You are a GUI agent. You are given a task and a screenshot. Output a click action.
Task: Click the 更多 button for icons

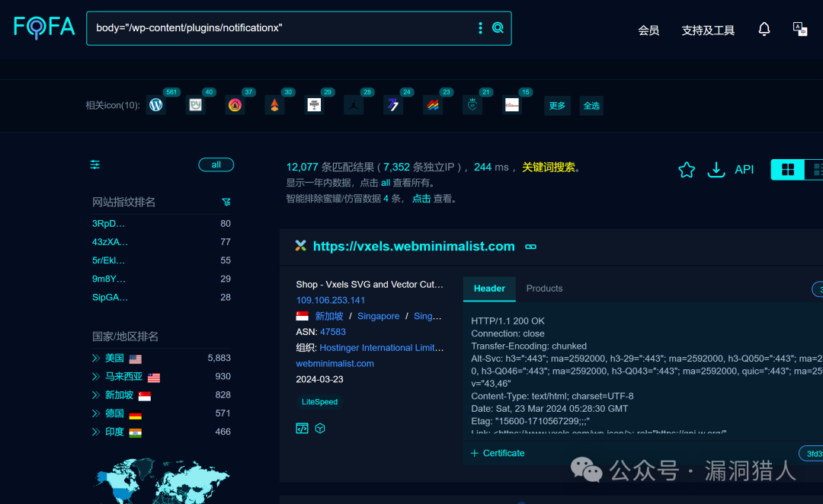(x=557, y=105)
